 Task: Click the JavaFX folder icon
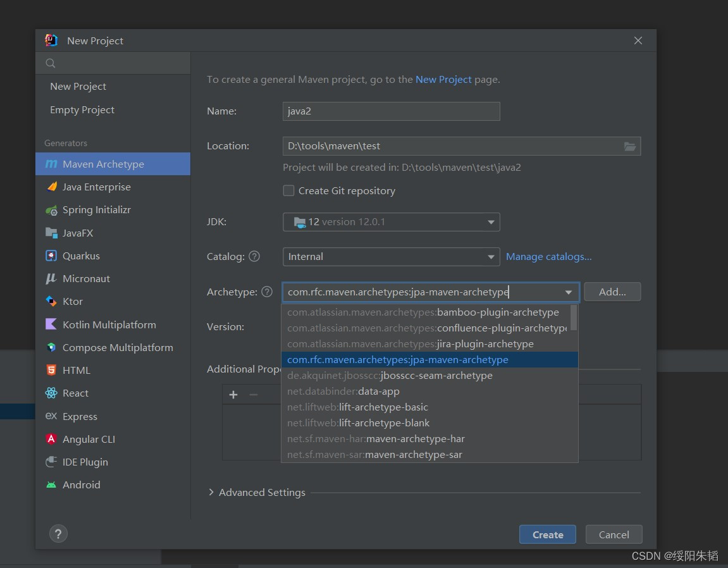tap(51, 233)
